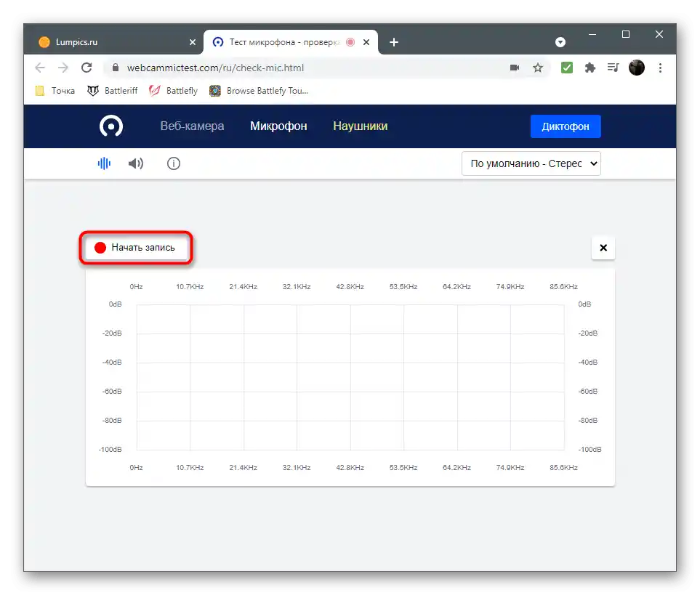The image size is (700, 595).
Task: Bookmark this page with star icon
Action: [x=538, y=68]
